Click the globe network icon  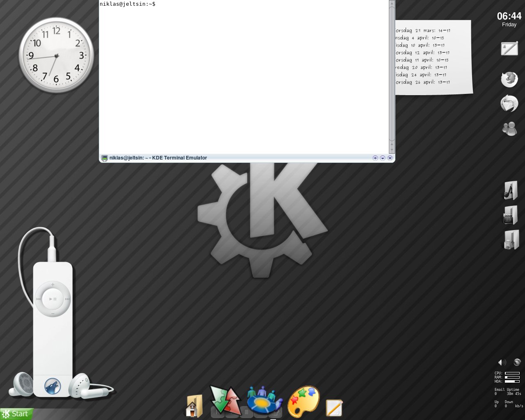517,362
